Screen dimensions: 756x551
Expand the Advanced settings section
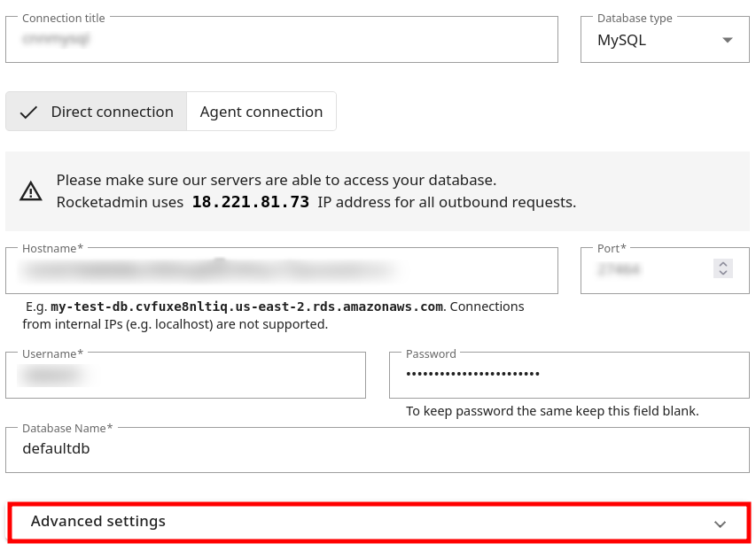(378, 522)
